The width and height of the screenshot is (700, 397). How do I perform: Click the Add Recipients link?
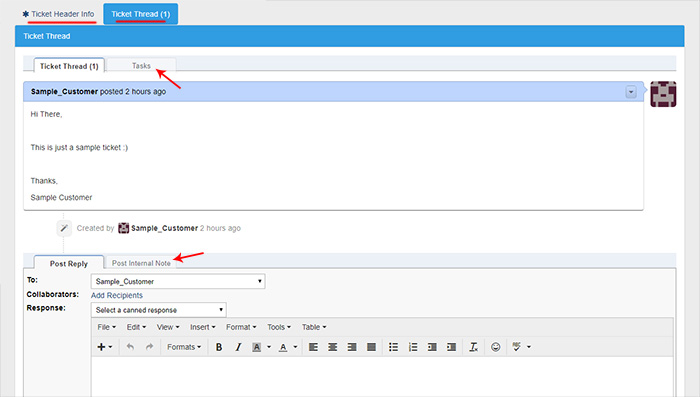[117, 296]
